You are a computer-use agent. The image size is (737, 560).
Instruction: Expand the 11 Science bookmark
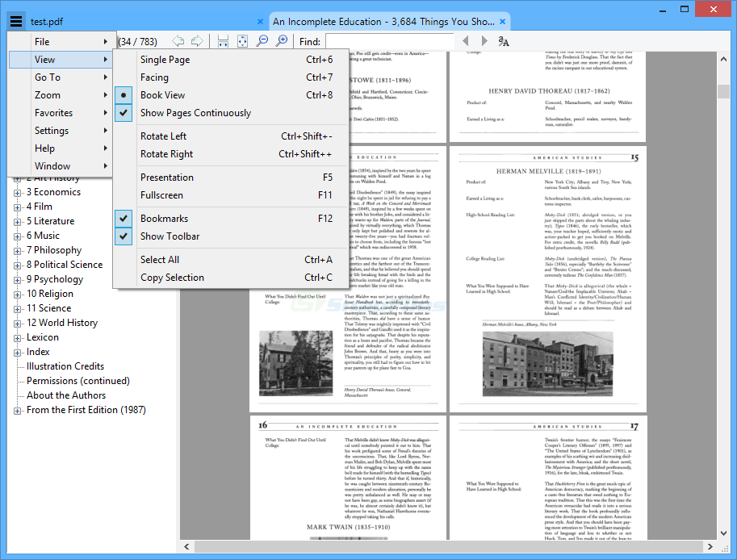17,309
